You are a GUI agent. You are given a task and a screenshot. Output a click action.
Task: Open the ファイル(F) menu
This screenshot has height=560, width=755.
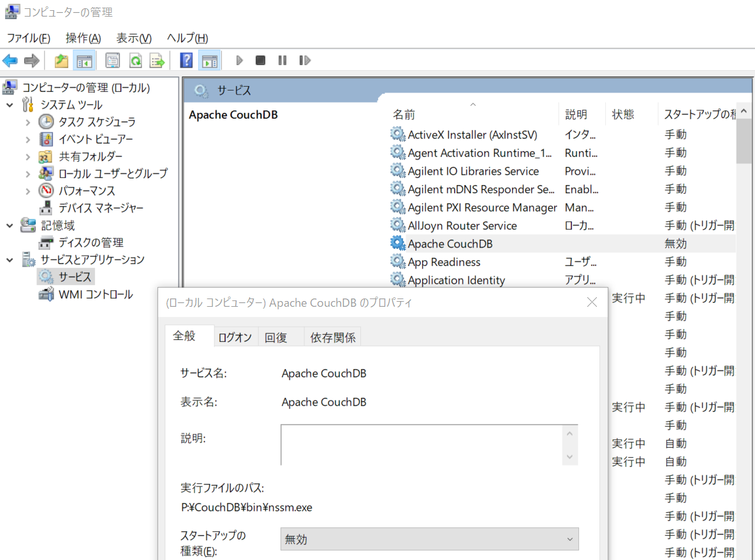[x=29, y=38]
